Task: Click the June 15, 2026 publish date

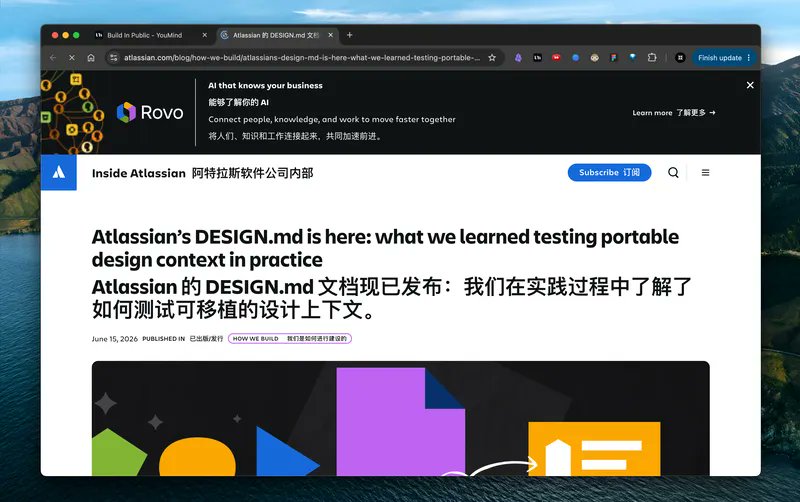Action: [x=115, y=339]
